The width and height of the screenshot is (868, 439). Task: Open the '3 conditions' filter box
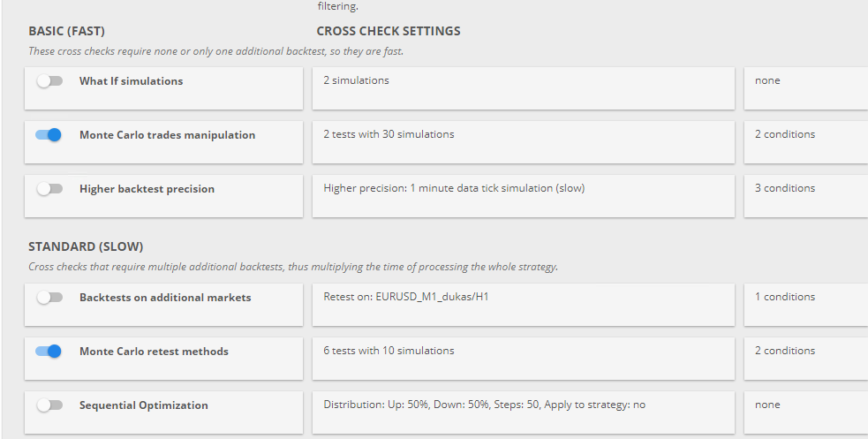click(805, 196)
